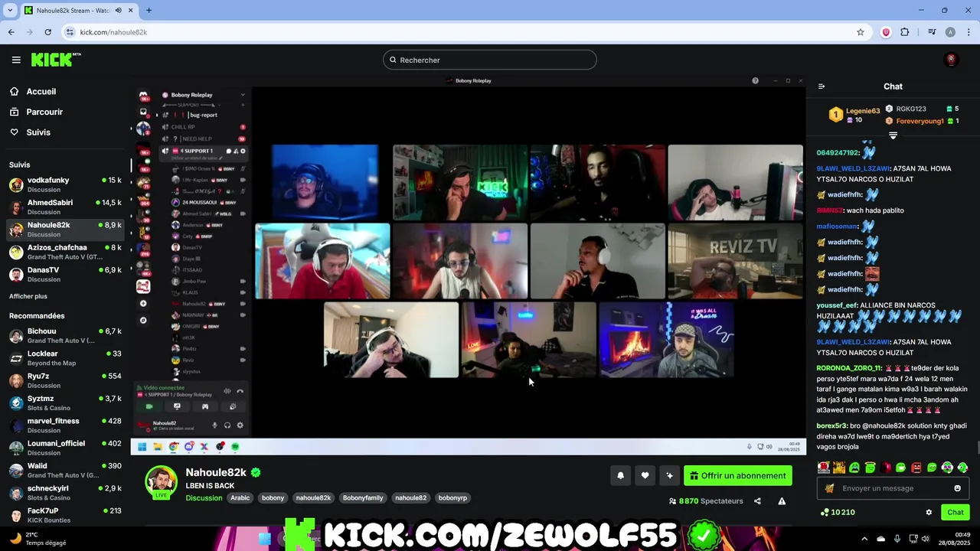Viewport: 980px width, 551px height.
Task: Click the Discussion category link
Action: 204,497
